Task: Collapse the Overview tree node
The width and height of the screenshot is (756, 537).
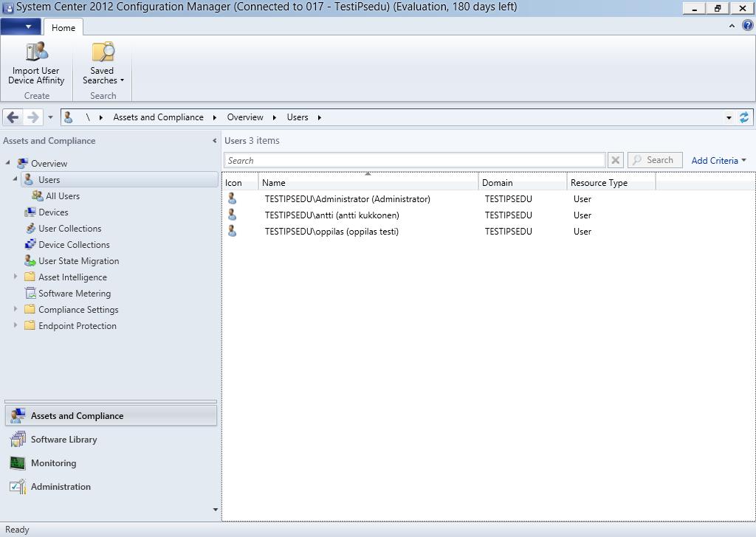Action: [7, 163]
